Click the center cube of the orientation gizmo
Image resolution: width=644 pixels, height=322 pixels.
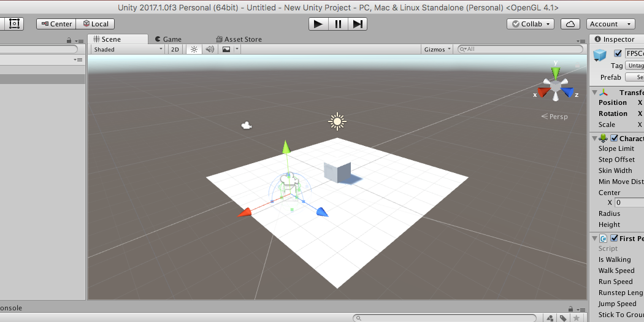click(x=556, y=86)
